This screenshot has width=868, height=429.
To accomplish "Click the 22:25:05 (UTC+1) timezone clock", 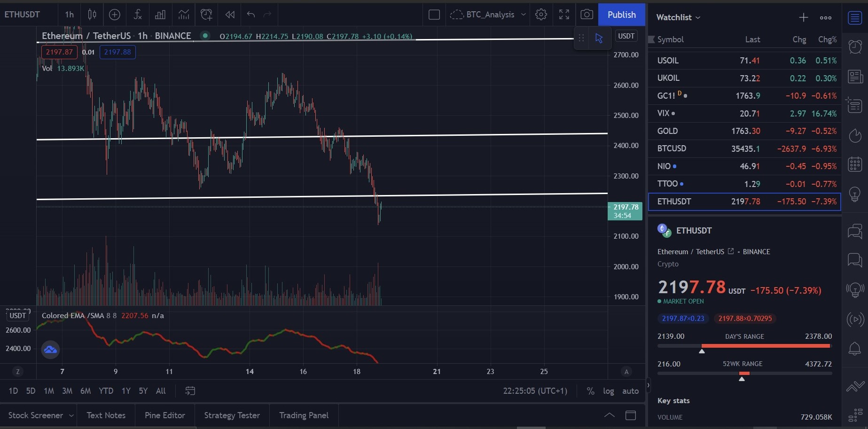I will click(x=535, y=391).
